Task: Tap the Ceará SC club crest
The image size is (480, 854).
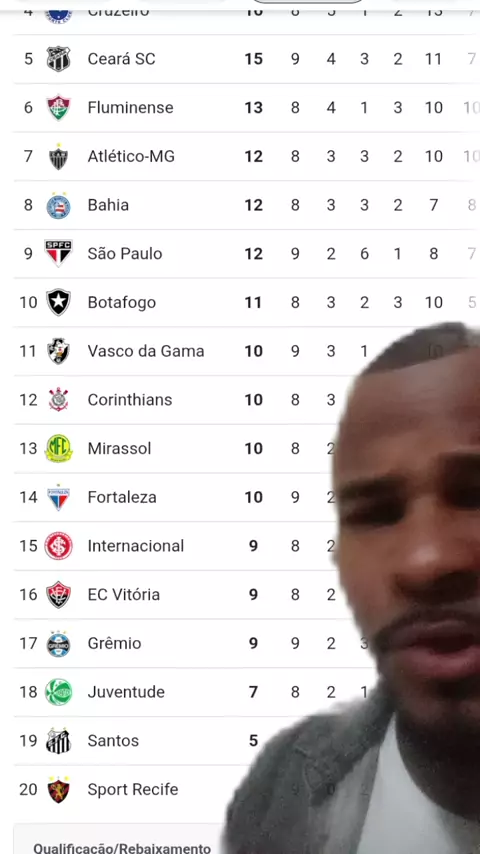Action: [x=58, y=59]
